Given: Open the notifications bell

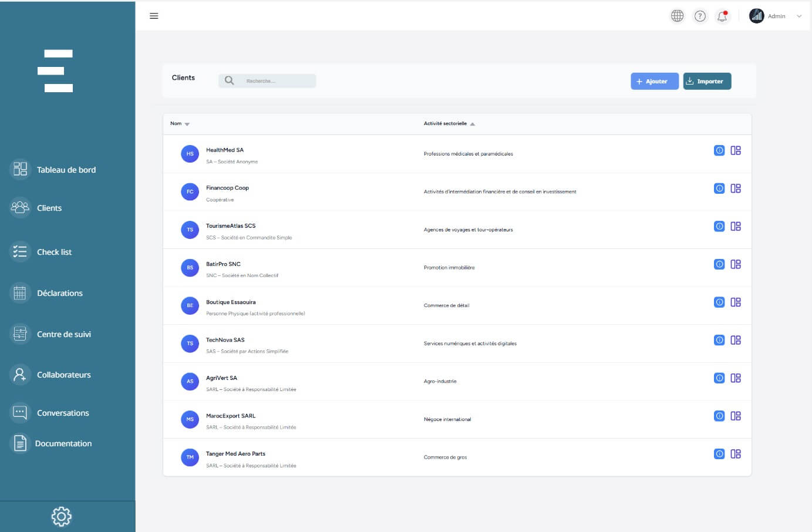Looking at the screenshot, I should pyautogui.click(x=722, y=16).
